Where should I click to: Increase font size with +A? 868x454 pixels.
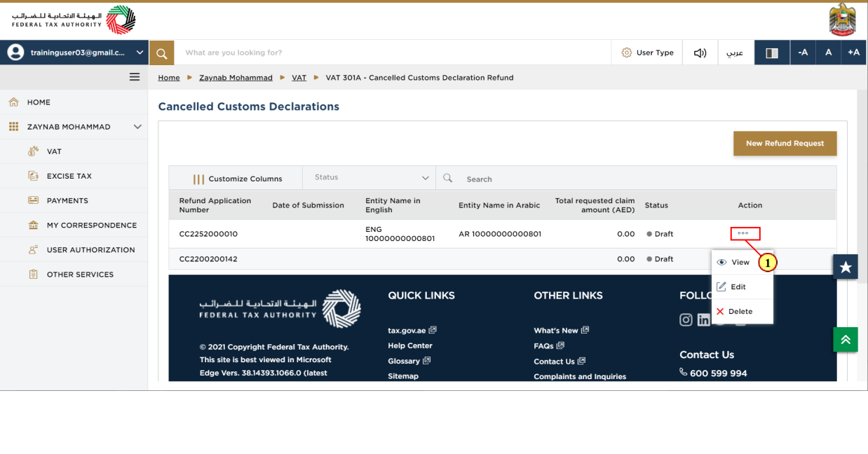pos(853,53)
